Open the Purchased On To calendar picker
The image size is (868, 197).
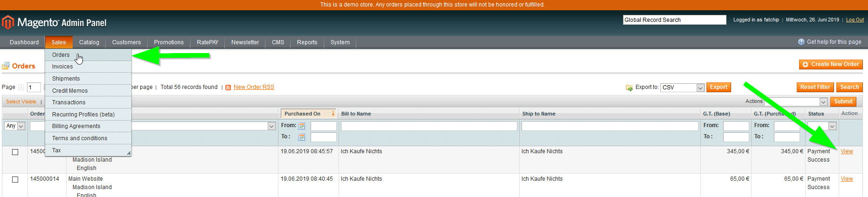301,137
